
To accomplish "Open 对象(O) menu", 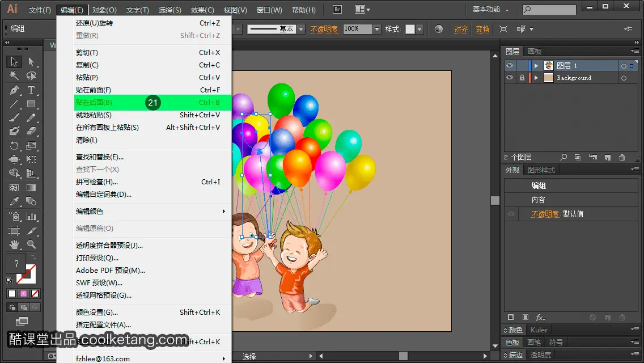I will 104,10.
